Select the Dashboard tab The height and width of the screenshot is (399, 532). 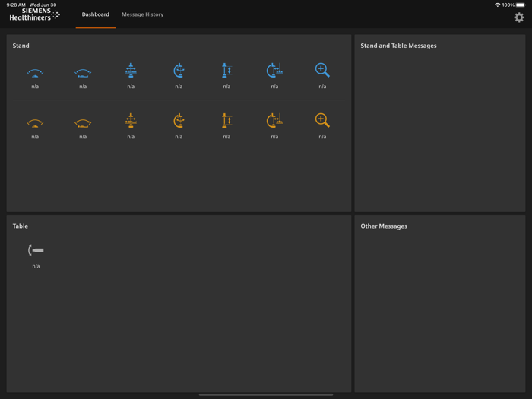96,14
